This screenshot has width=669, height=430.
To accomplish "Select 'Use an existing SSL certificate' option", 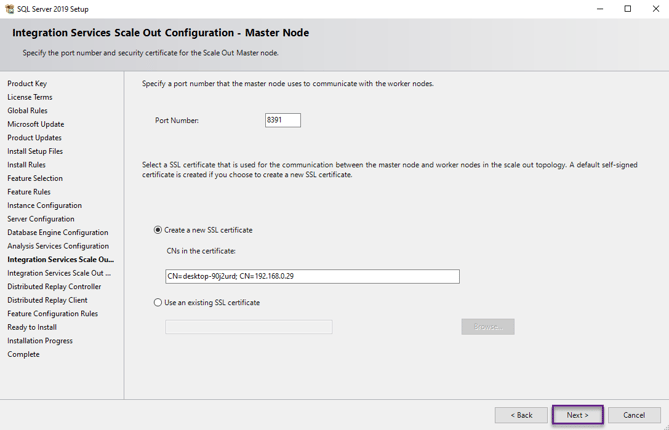I will click(x=158, y=303).
